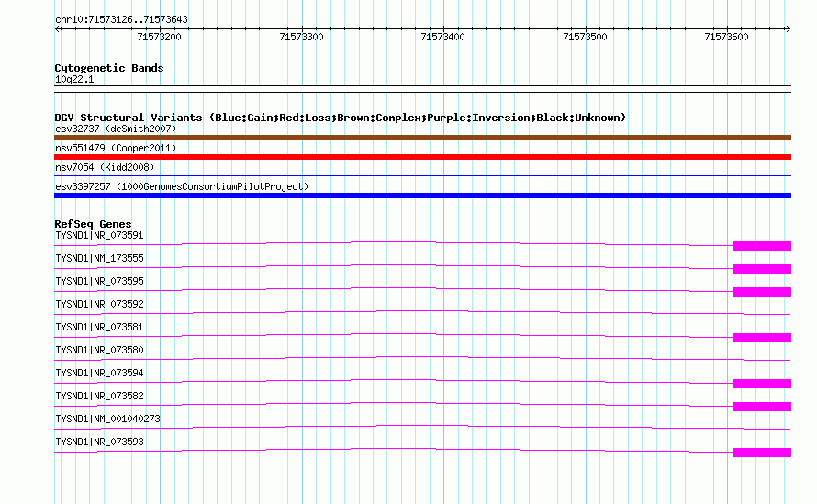The image size is (817, 504).
Task: Select the nsv7054 (Kidd2008) label
Action: pyautogui.click(x=105, y=167)
